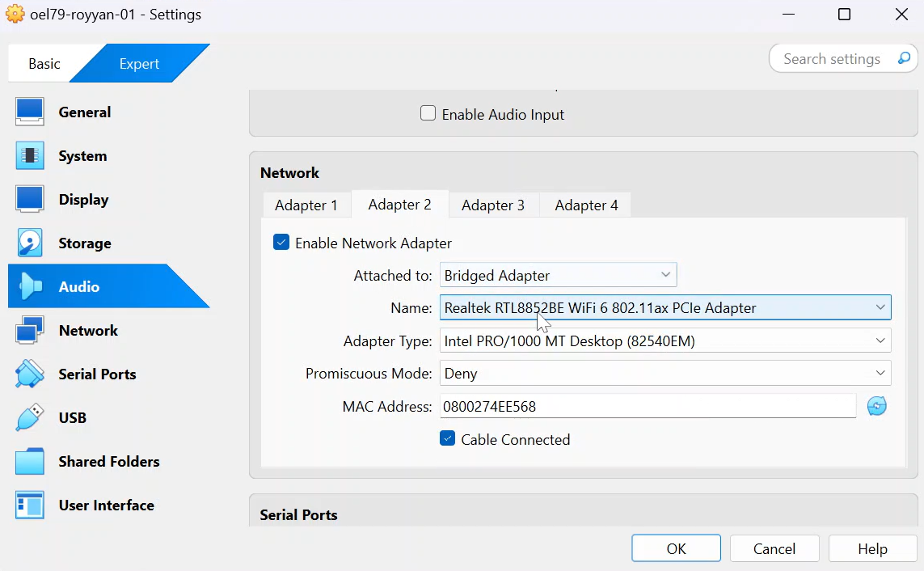Generate a new random MAC address
The height and width of the screenshot is (571, 924).
(x=877, y=406)
